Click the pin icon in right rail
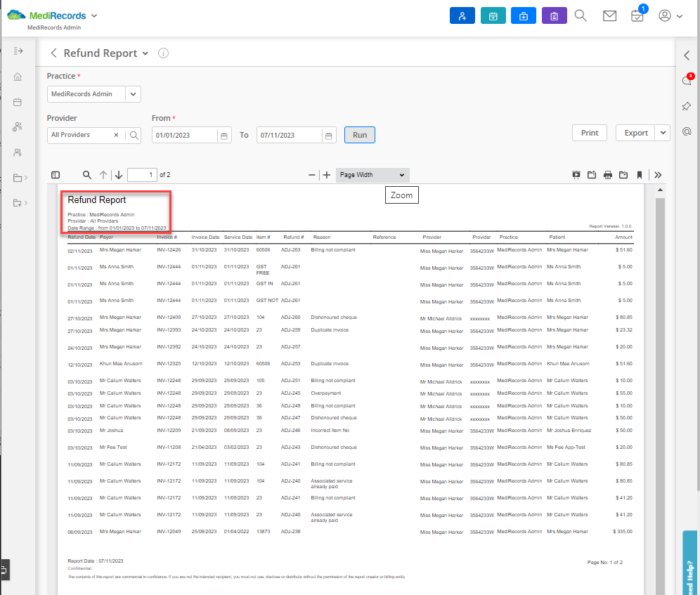Image resolution: width=700 pixels, height=595 pixels. pos(687,106)
